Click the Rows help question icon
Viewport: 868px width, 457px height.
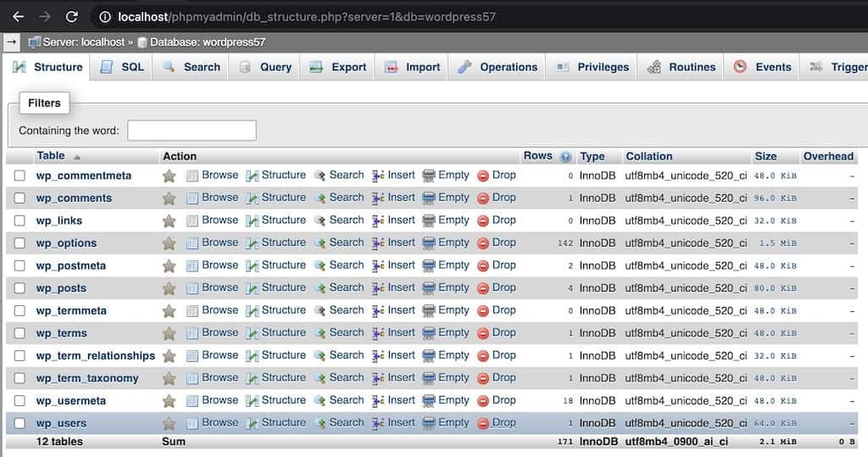tap(565, 157)
